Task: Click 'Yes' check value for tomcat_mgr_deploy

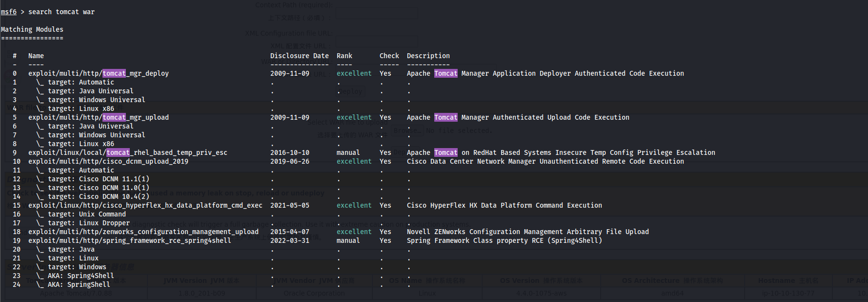Action: tap(385, 73)
